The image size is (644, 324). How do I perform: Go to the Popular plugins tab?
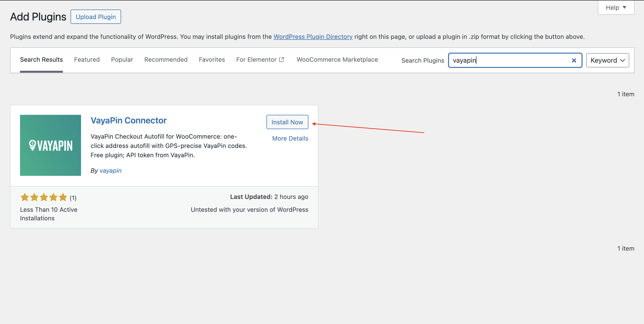pyautogui.click(x=122, y=60)
